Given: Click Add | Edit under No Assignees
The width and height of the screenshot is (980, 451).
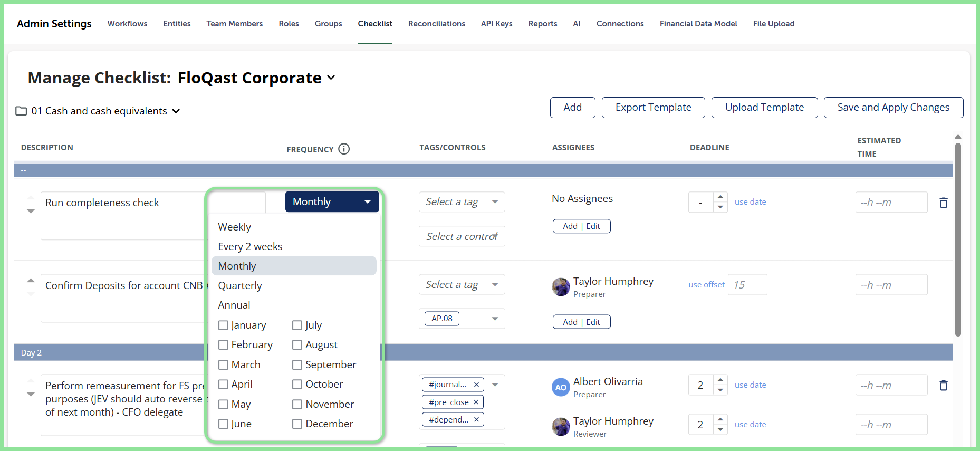Looking at the screenshot, I should [x=582, y=226].
